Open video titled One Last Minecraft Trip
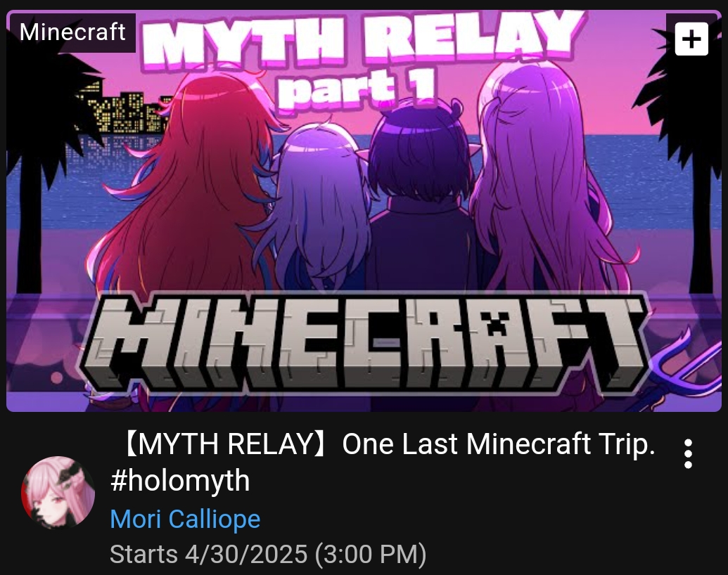Image resolution: width=728 pixels, height=575 pixels. [x=499, y=444]
